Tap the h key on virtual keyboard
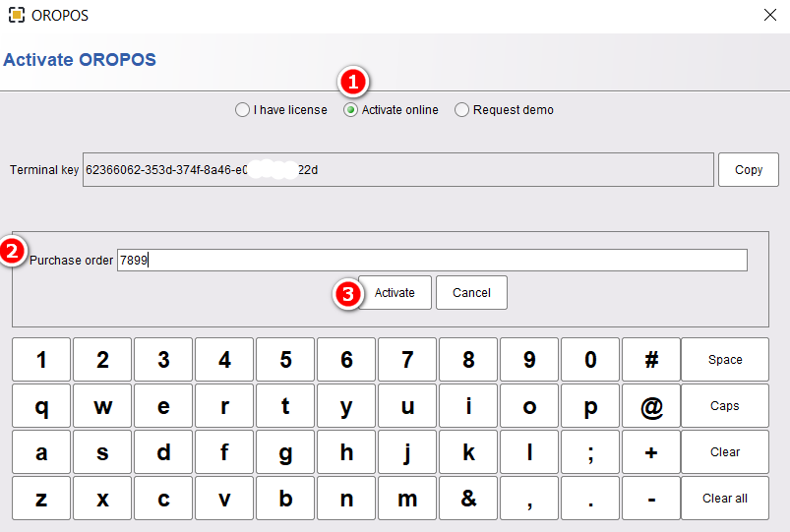Image resolution: width=790 pixels, height=532 pixels. coord(346,452)
